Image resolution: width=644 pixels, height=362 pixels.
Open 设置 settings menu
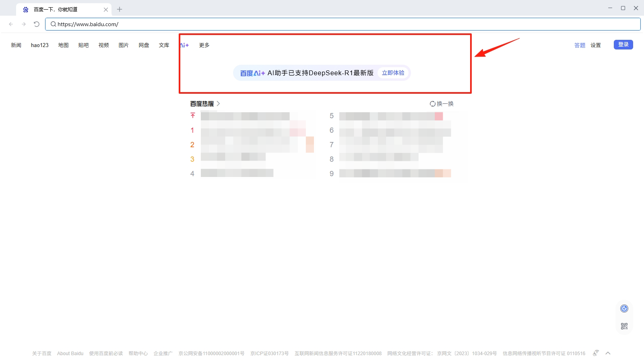[x=596, y=45]
